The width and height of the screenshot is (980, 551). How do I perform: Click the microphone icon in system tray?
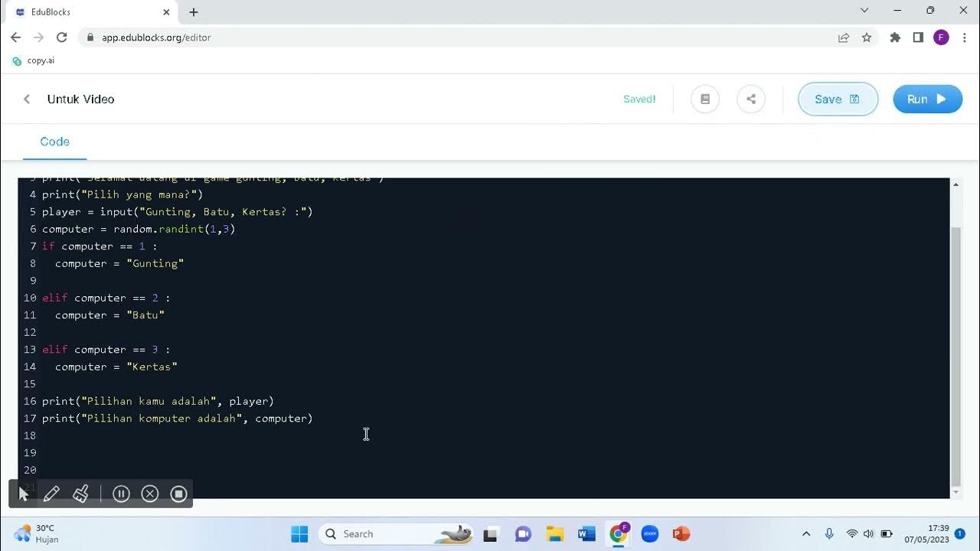point(829,533)
